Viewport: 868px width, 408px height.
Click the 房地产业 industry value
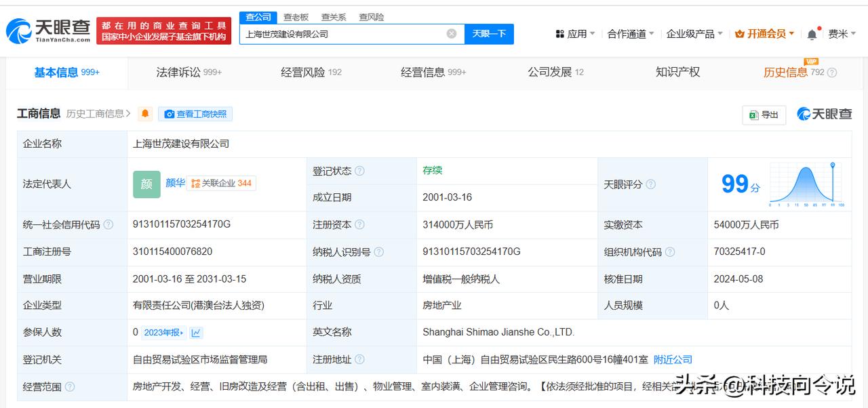[x=441, y=306]
